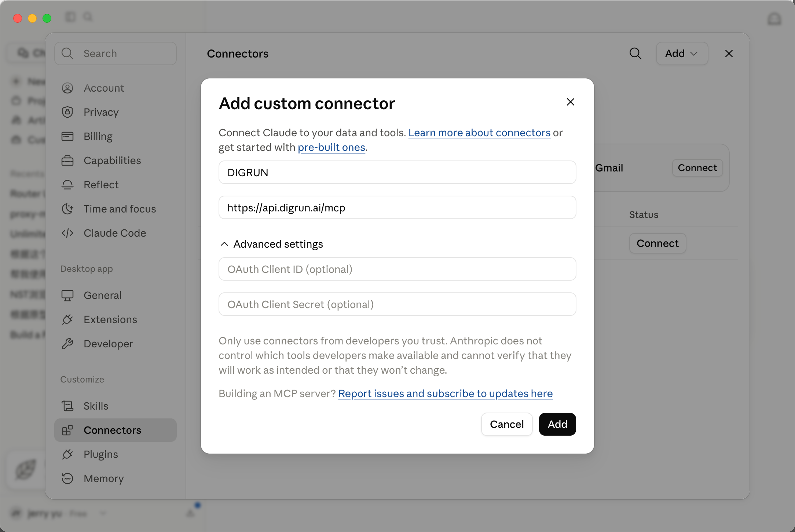Collapse Advanced settings chevron
The width and height of the screenshot is (795, 532).
224,244
